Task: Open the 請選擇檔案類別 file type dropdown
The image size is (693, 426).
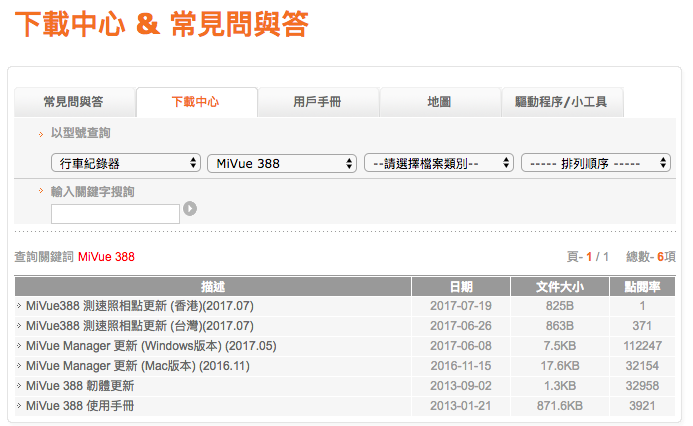Action: click(x=439, y=163)
